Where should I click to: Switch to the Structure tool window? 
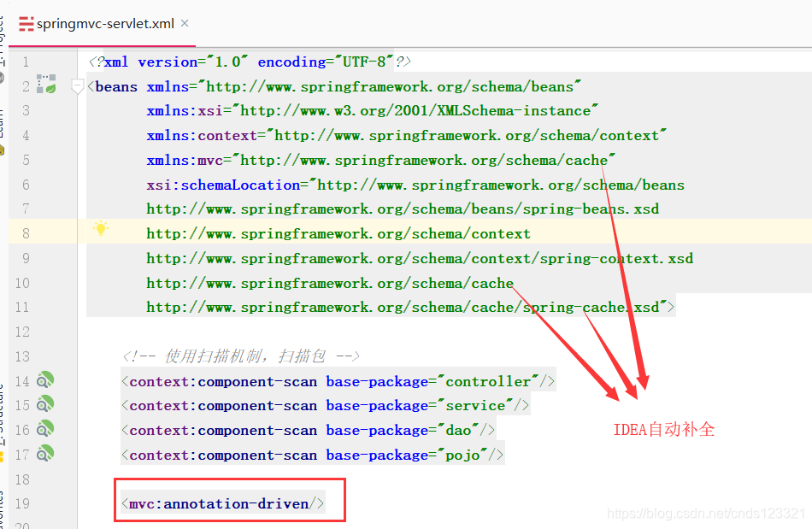pyautogui.click(x=4, y=410)
